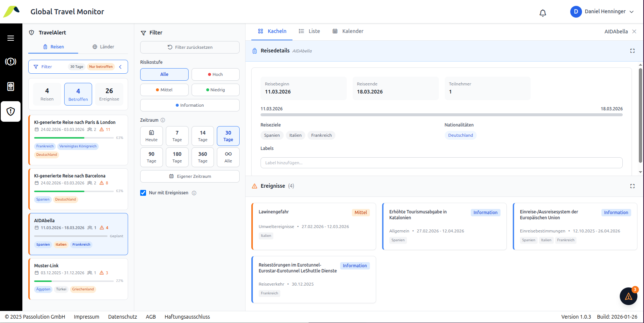Select the Hoch risk level

click(x=215, y=74)
